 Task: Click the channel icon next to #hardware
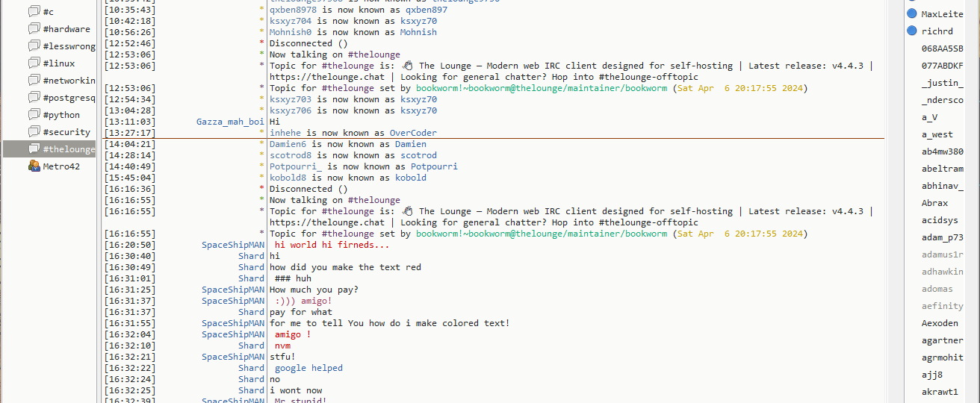coord(34,28)
